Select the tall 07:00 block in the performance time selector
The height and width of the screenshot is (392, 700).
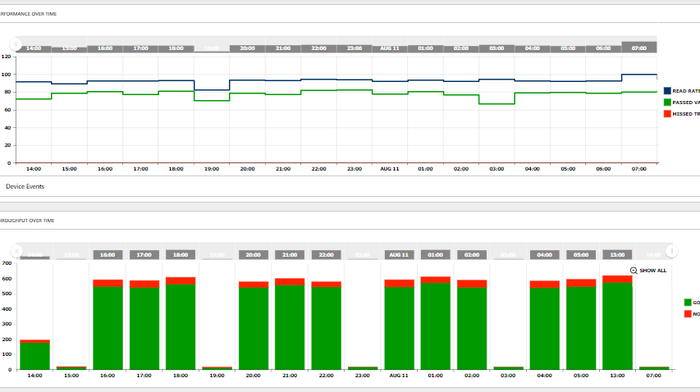tap(639, 47)
